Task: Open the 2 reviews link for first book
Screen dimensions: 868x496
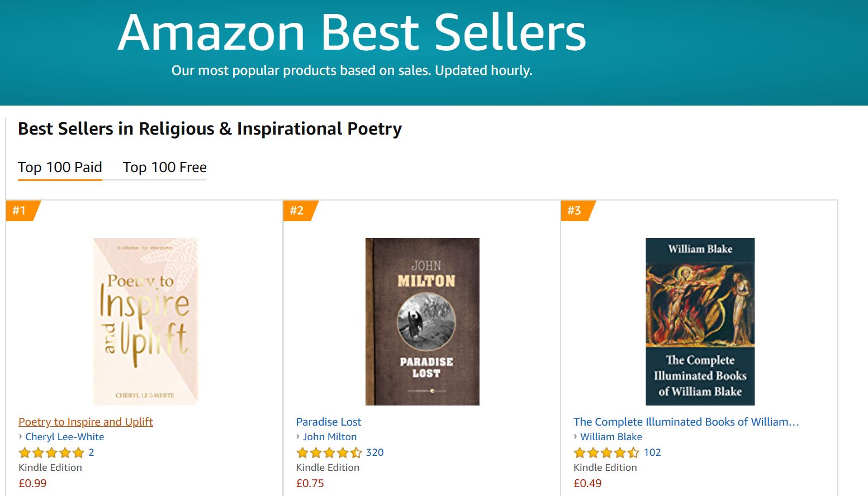Action: (91, 452)
